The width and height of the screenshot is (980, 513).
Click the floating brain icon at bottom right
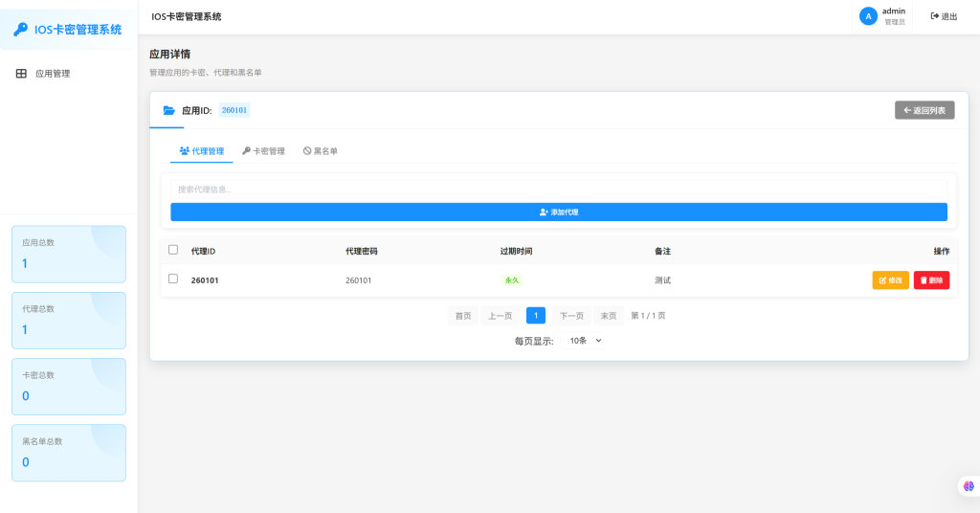coord(968,486)
